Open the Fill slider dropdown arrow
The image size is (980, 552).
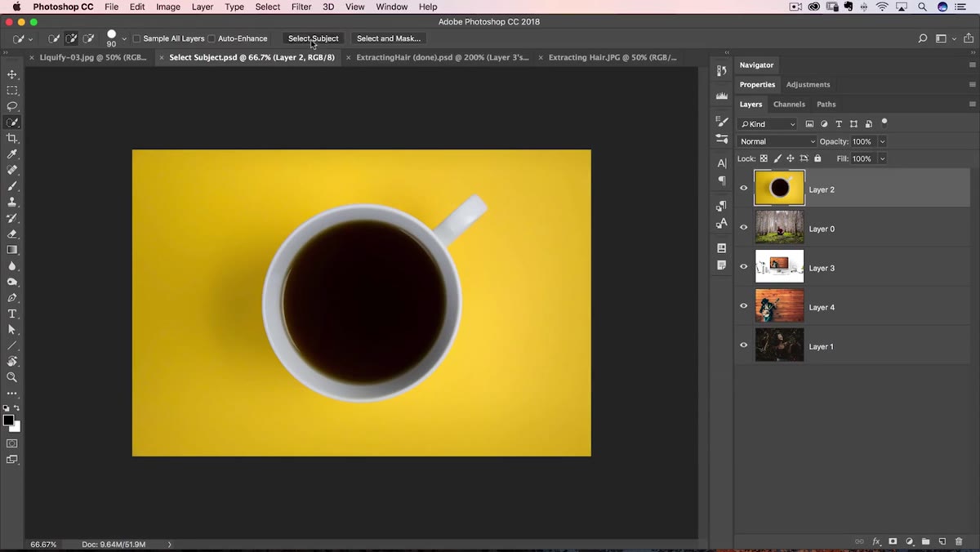(882, 158)
